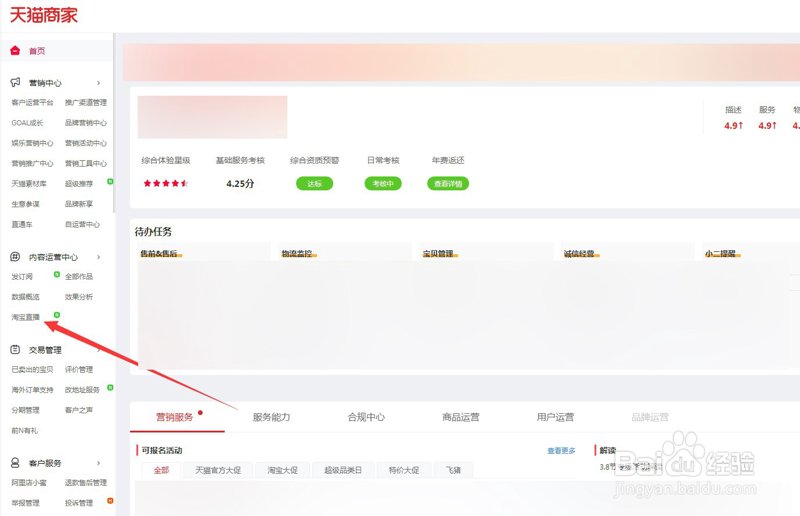Image resolution: width=800 pixels, height=516 pixels.
Task: Open 品牌营销中心 in the sidebar
Action: pos(86,123)
